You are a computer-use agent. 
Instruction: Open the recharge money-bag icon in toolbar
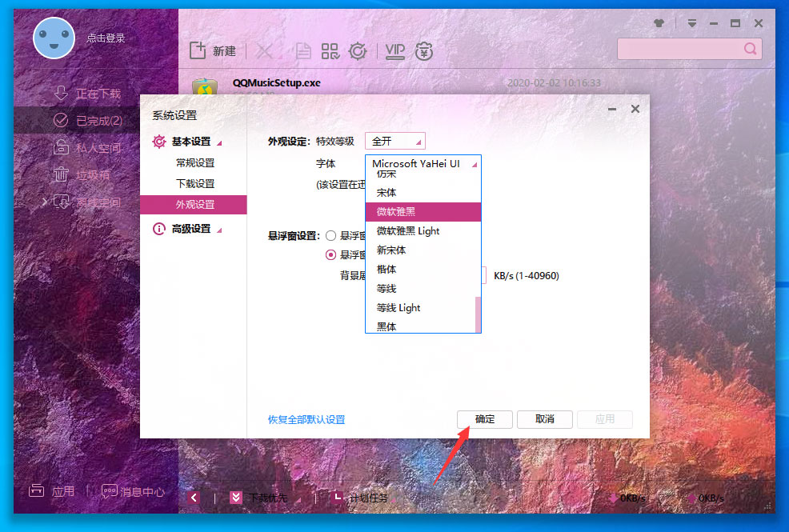point(424,51)
